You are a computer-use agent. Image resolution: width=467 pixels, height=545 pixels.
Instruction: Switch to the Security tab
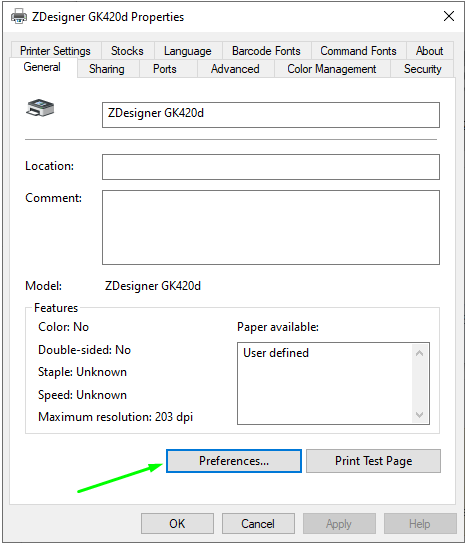click(423, 68)
